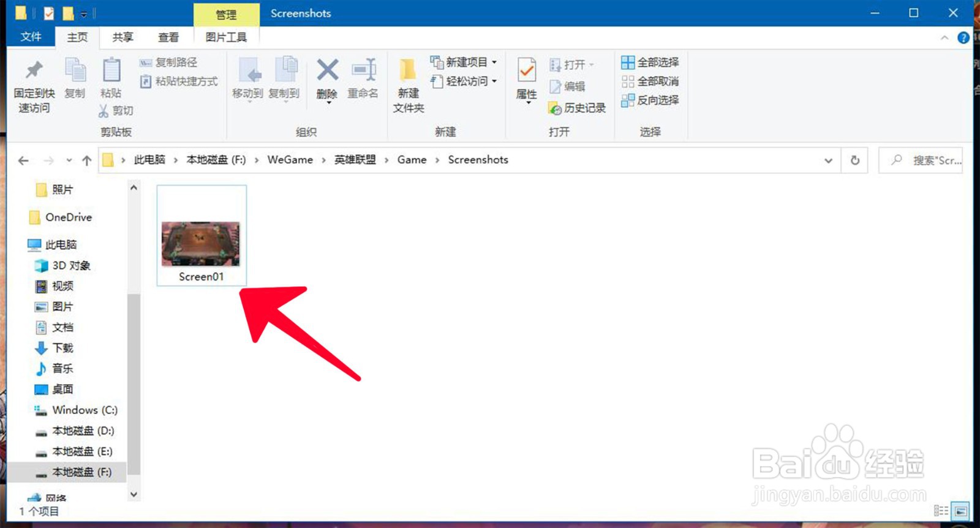Click 本地磁盘 (F:) in address breadcrumb
The image size is (980, 528).
pyautogui.click(x=216, y=160)
